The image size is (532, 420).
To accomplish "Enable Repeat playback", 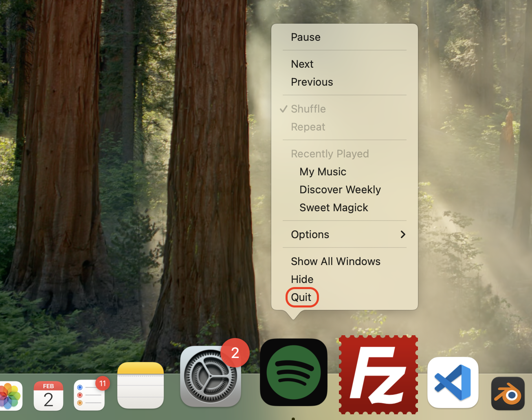I will (x=308, y=127).
